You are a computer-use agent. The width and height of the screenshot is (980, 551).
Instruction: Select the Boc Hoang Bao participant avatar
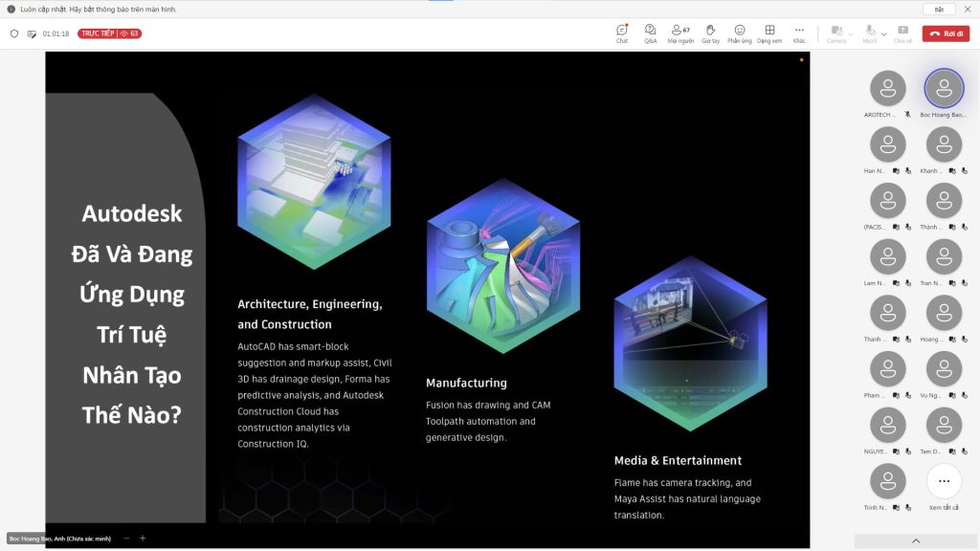point(944,88)
